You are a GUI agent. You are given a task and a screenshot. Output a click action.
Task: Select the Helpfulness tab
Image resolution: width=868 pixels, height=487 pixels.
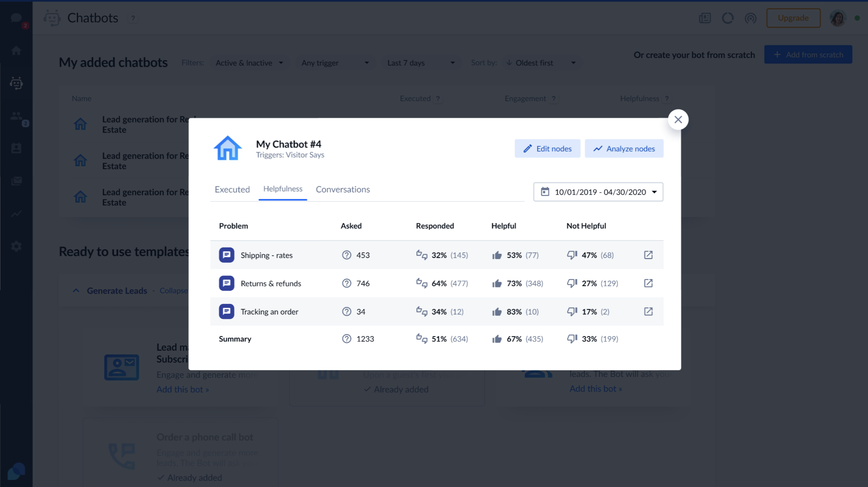283,189
